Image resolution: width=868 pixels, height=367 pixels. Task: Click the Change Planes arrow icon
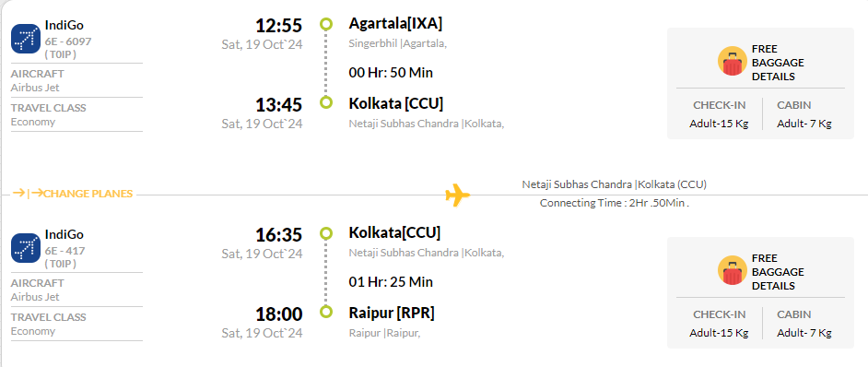(x=28, y=194)
